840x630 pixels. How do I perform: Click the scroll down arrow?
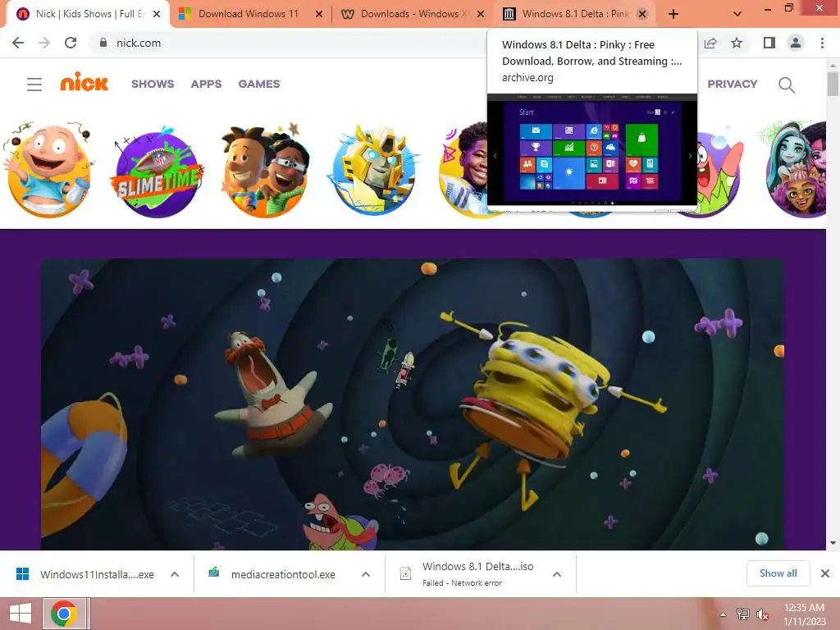pyautogui.click(x=833, y=543)
